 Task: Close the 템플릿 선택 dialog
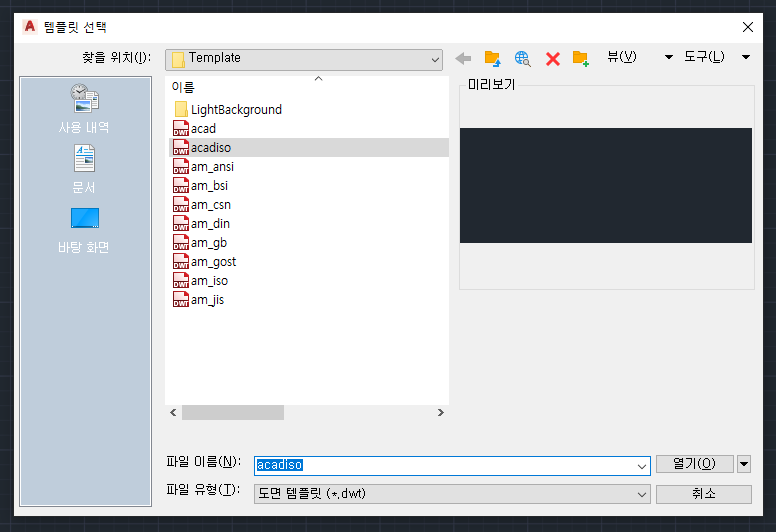[748, 27]
